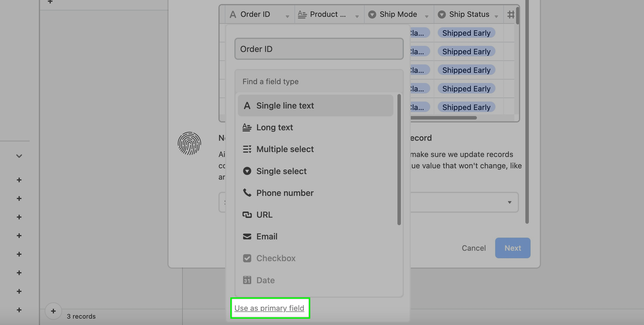Click the Order ID column text icon
The image size is (644, 325).
coord(233,14)
